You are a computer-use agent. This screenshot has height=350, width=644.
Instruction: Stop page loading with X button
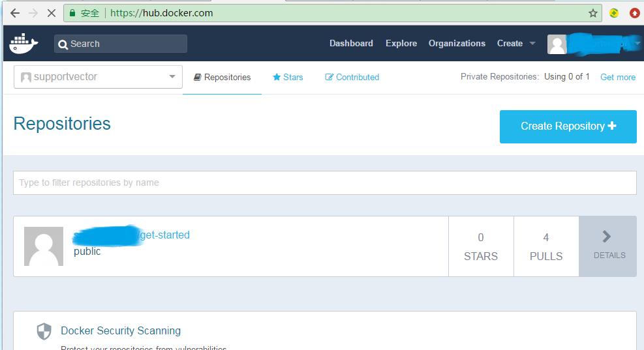[52, 13]
